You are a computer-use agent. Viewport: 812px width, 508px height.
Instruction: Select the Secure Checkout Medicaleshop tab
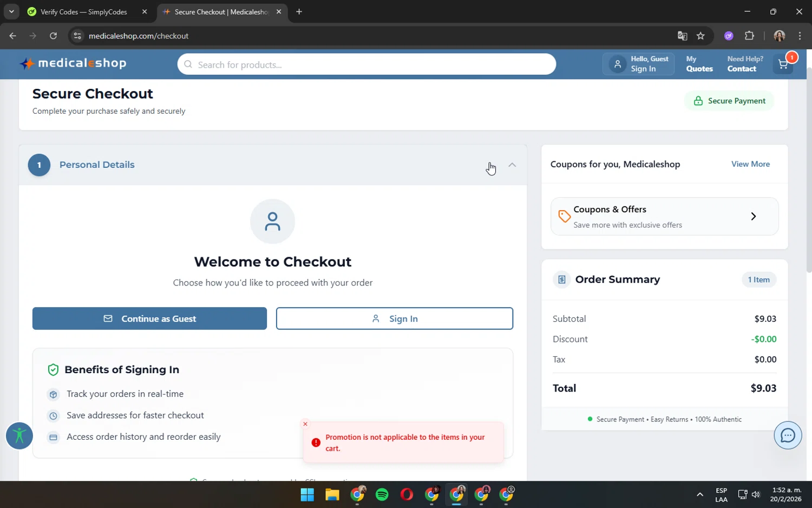221,11
